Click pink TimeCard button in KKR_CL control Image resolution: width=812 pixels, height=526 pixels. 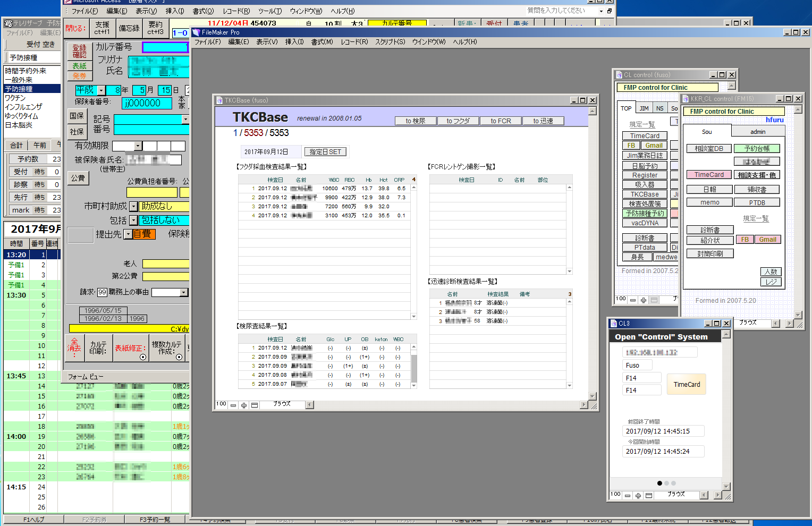709,175
